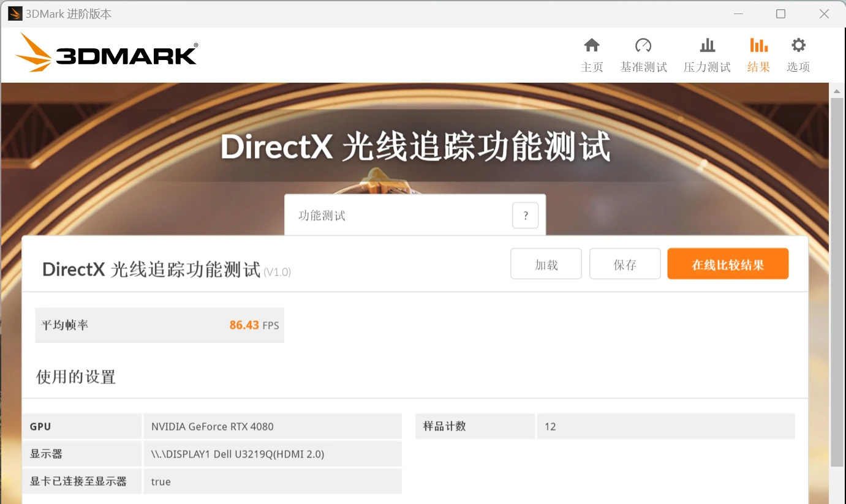The width and height of the screenshot is (846, 504).
Task: Click the 功能测试 label
Action: point(322,216)
